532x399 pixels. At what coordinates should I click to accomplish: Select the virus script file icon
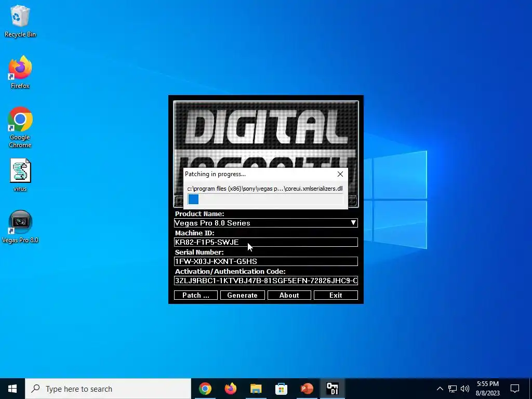pyautogui.click(x=20, y=175)
